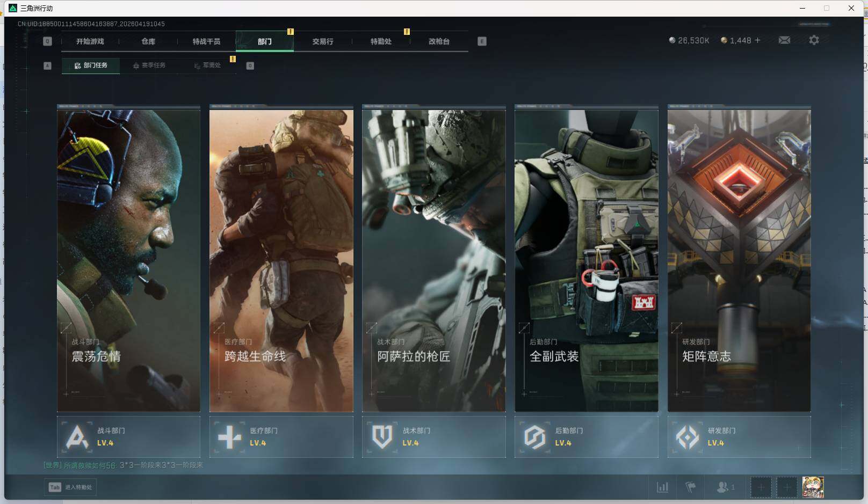Open the 跨越生命线 medical department card
This screenshot has height=504, width=868.
pos(281,260)
